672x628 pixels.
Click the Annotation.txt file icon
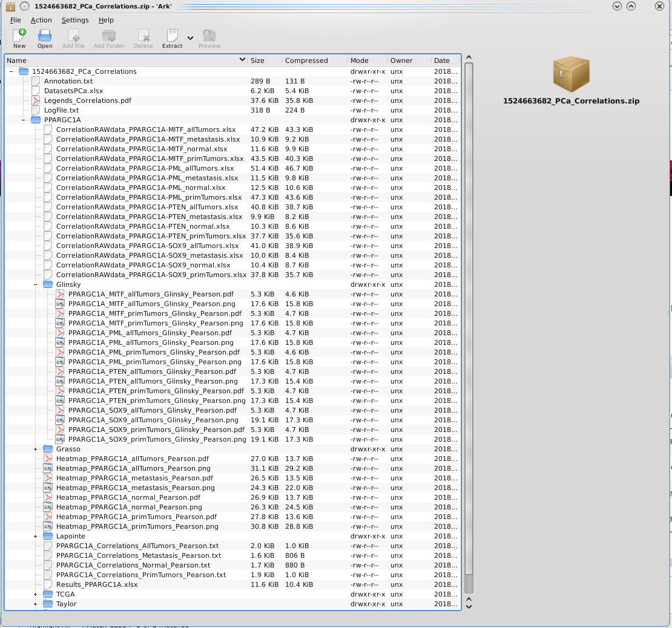[x=36, y=81]
